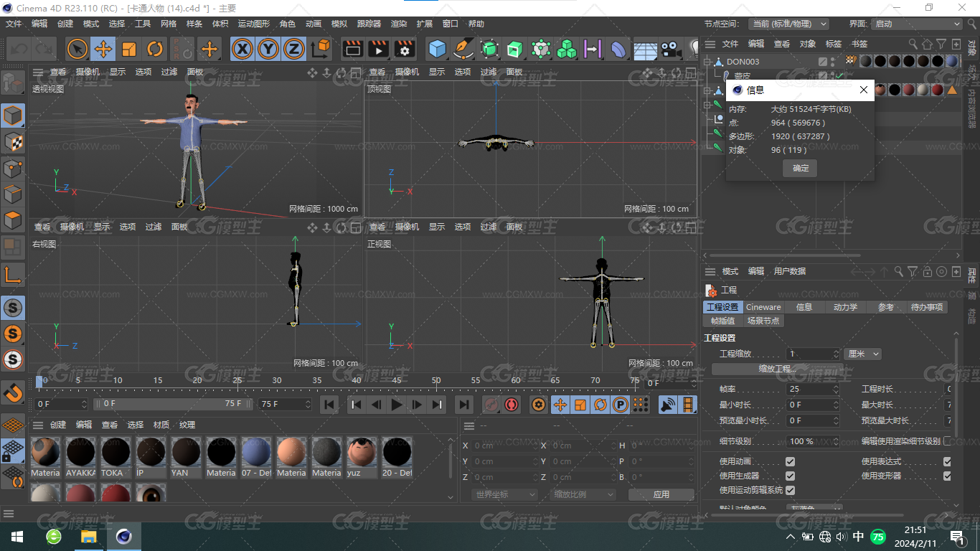Add a Cube primitive object
The image size is (980, 551).
437,49
